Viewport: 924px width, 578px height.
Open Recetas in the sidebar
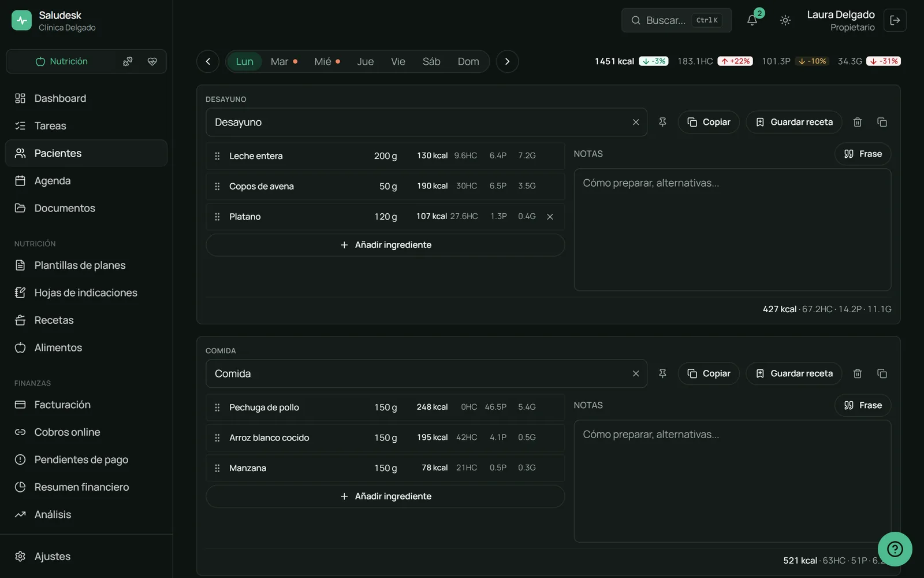click(86, 320)
